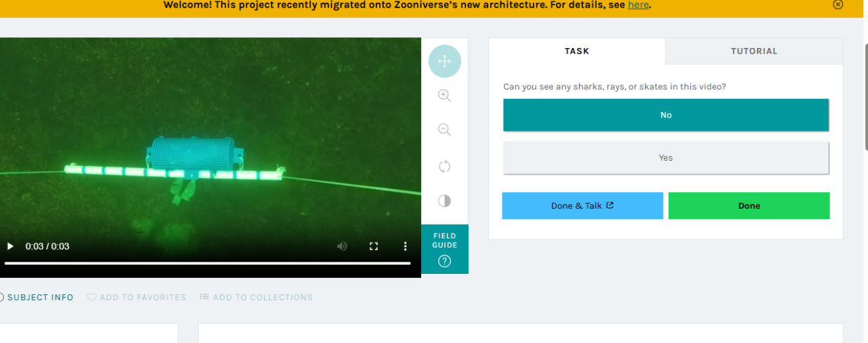The image size is (868, 343).
Task: Switch to the Task tab
Action: tap(577, 51)
